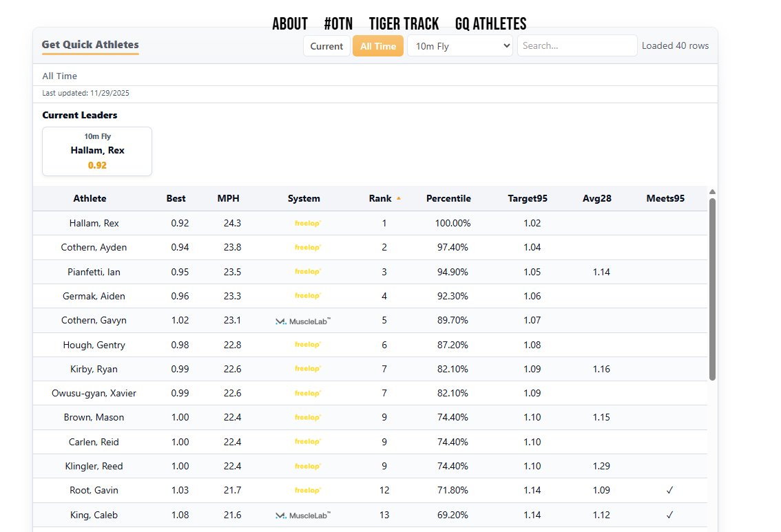Click the Meets95 checkmark for Root, Gavin
Viewport: 781px width, 532px height.
(669, 490)
